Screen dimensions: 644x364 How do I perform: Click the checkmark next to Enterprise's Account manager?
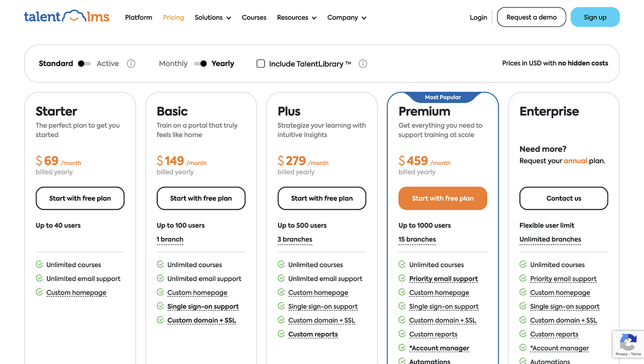pos(522,347)
